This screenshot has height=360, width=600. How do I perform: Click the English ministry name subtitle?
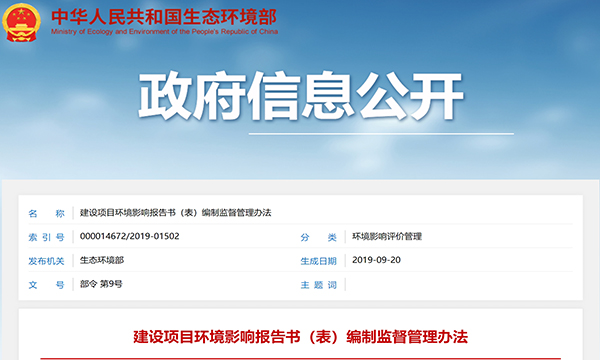[x=164, y=32]
